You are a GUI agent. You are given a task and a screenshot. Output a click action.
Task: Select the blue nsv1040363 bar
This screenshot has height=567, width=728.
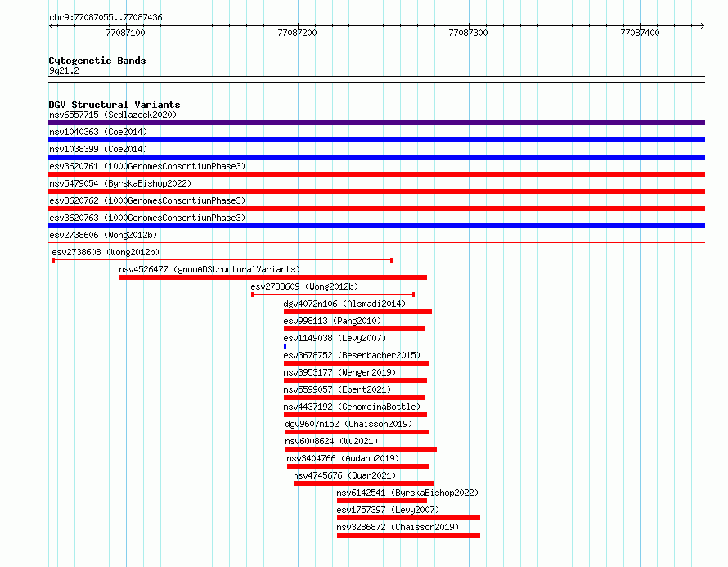coord(376,140)
